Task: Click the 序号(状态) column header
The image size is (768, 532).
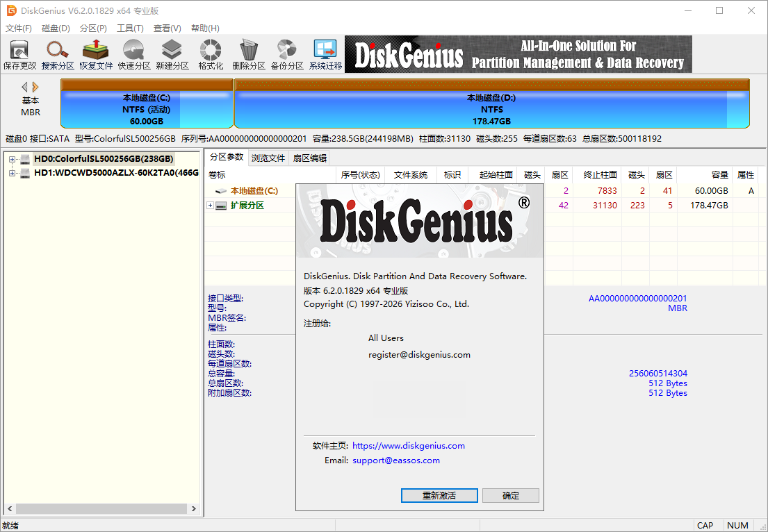Action: pos(361,175)
